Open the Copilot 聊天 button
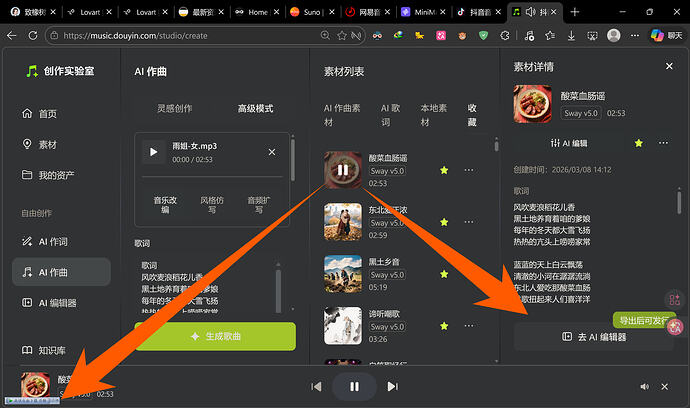690x408 pixels. click(667, 36)
